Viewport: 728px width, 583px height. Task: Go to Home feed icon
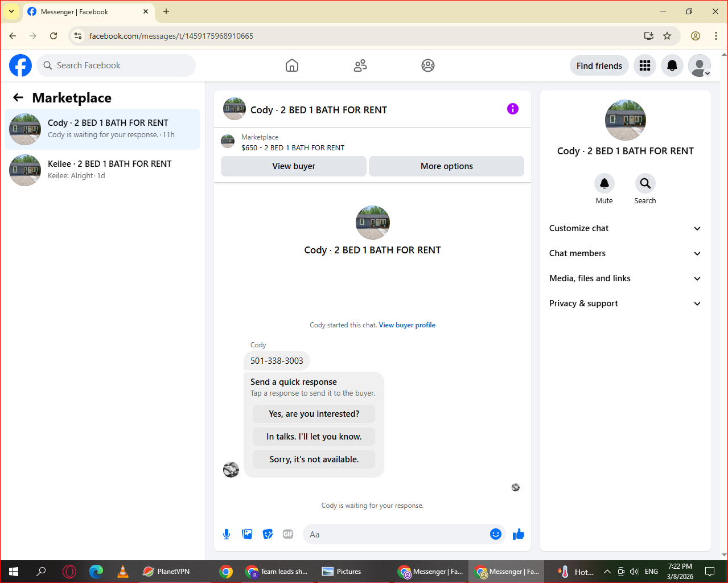(x=292, y=65)
